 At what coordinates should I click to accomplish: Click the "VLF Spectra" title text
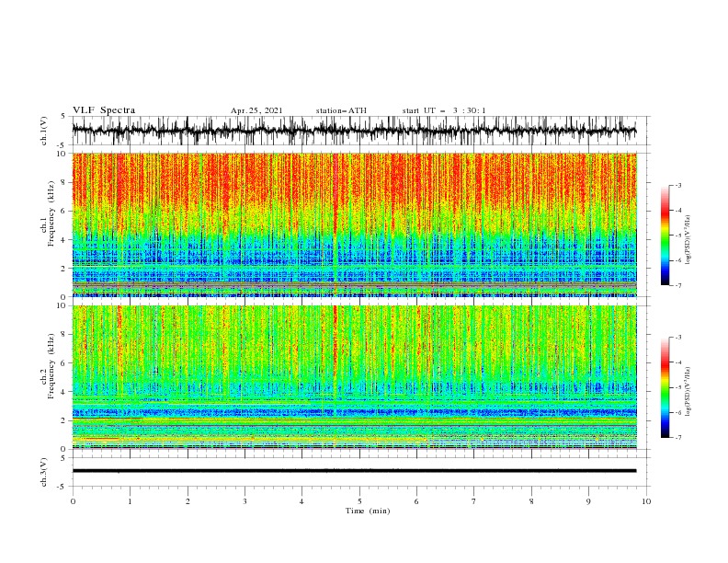[104, 110]
